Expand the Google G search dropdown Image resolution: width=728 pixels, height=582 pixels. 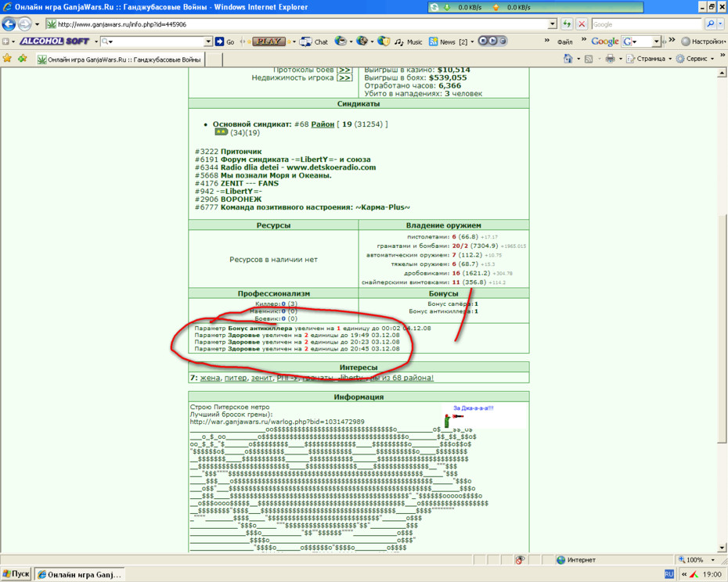[656, 41]
